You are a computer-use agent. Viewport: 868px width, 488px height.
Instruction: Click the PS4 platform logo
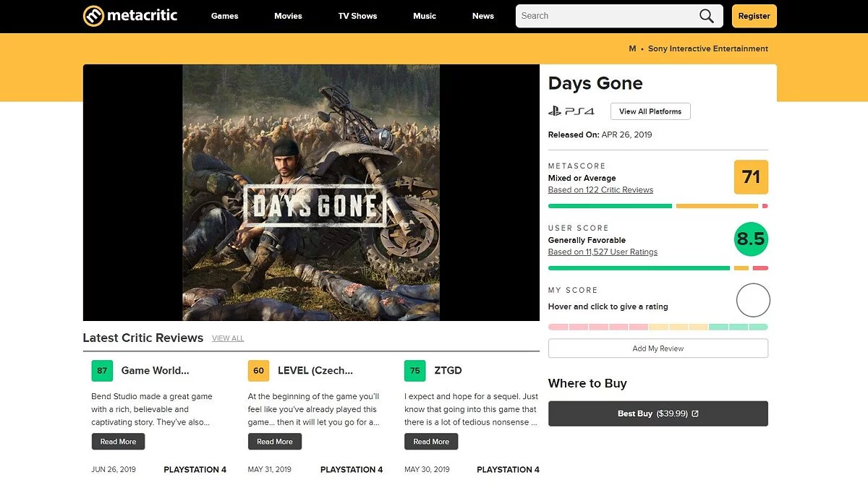tap(571, 111)
